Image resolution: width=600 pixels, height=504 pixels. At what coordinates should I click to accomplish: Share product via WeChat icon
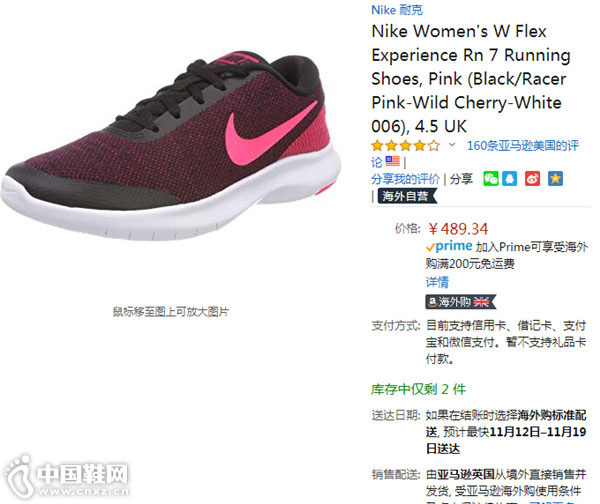[x=491, y=179]
